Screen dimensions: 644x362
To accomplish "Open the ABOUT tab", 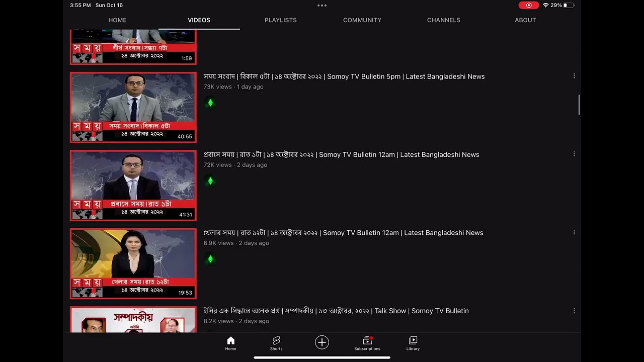I will (525, 20).
